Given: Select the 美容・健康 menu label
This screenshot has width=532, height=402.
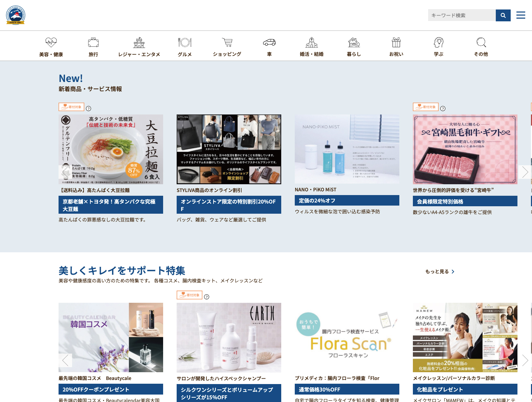Looking at the screenshot, I should (51, 54).
